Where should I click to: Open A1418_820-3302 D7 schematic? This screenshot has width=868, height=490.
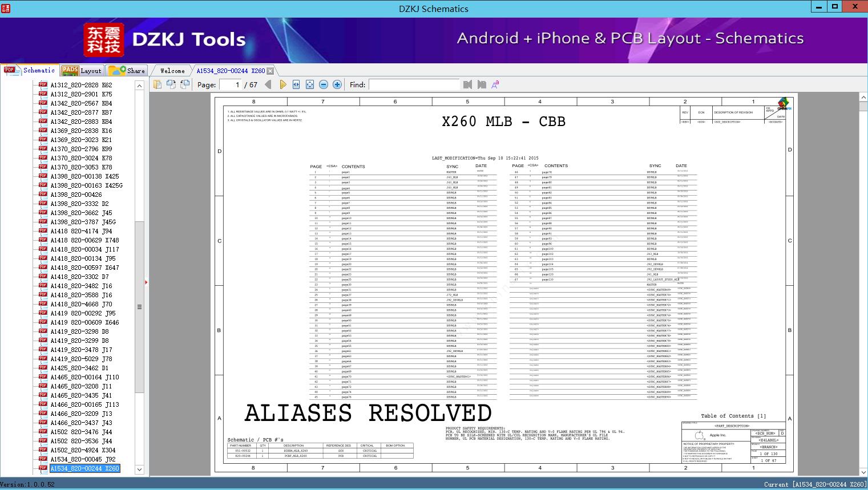coord(79,277)
